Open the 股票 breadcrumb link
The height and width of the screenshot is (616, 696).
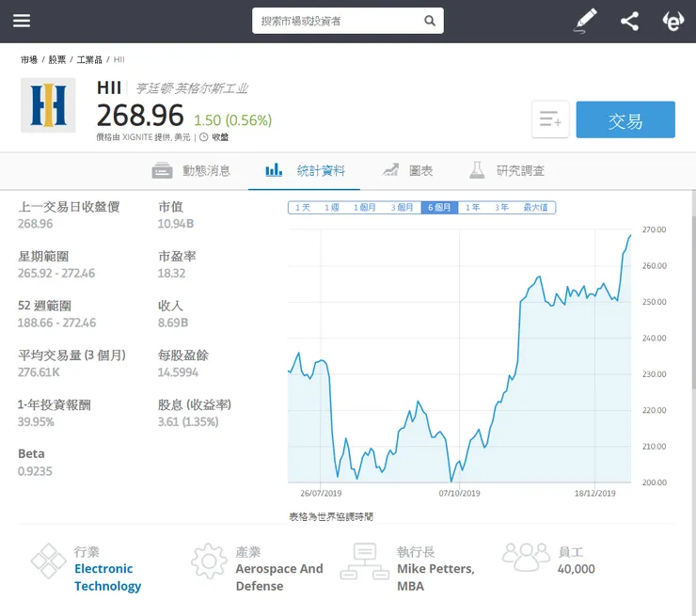[56, 59]
